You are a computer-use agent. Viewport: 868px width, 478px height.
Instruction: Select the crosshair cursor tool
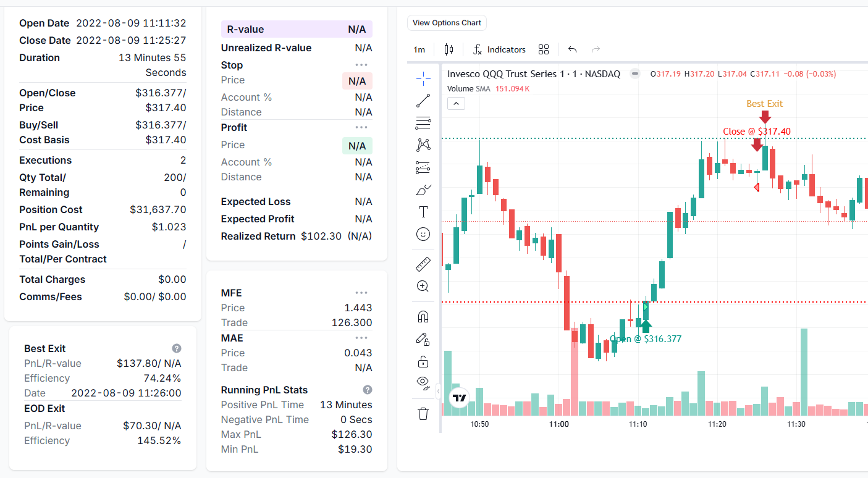(423, 78)
